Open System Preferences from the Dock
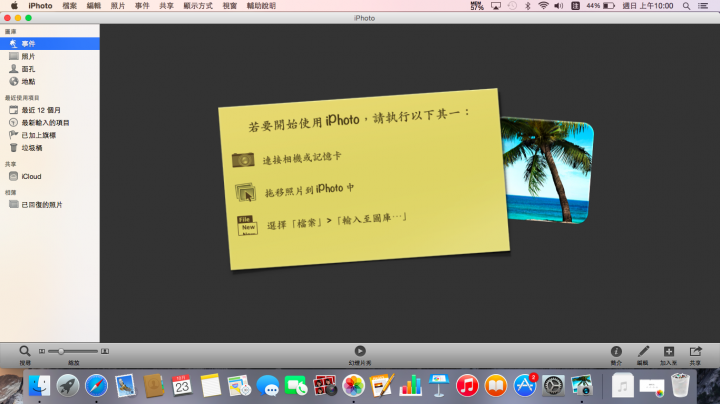Image resolution: width=720 pixels, height=404 pixels. pos(553,385)
